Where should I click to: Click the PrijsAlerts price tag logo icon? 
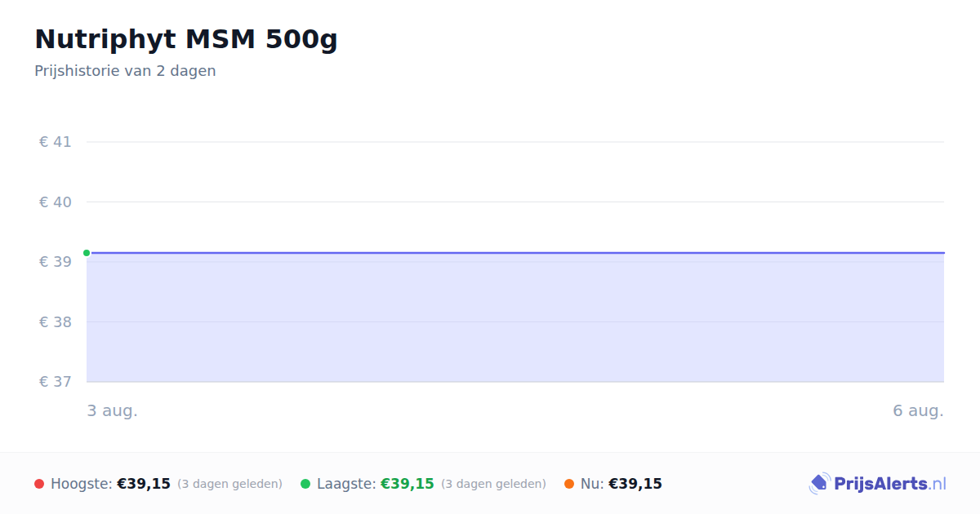pyautogui.click(x=819, y=484)
